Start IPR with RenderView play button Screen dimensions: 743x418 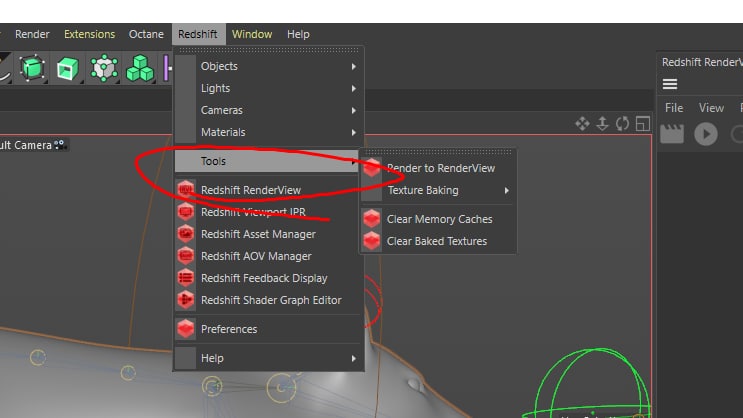coord(706,134)
